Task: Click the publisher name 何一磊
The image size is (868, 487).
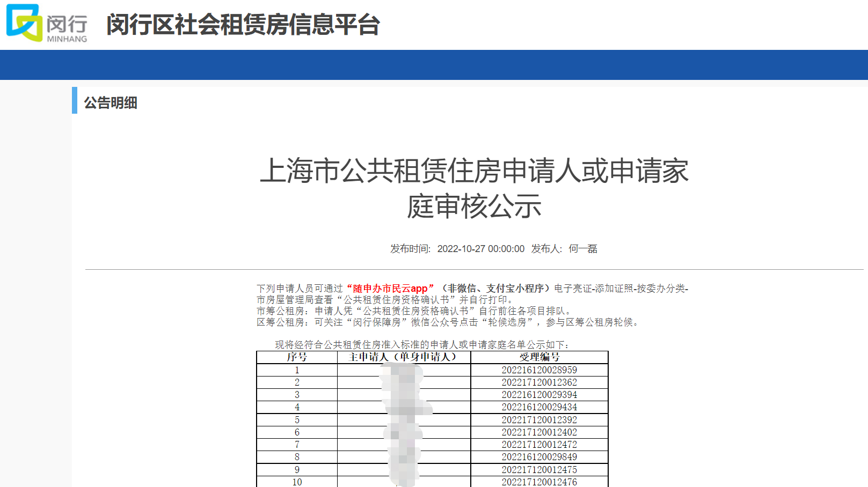Action: click(582, 249)
